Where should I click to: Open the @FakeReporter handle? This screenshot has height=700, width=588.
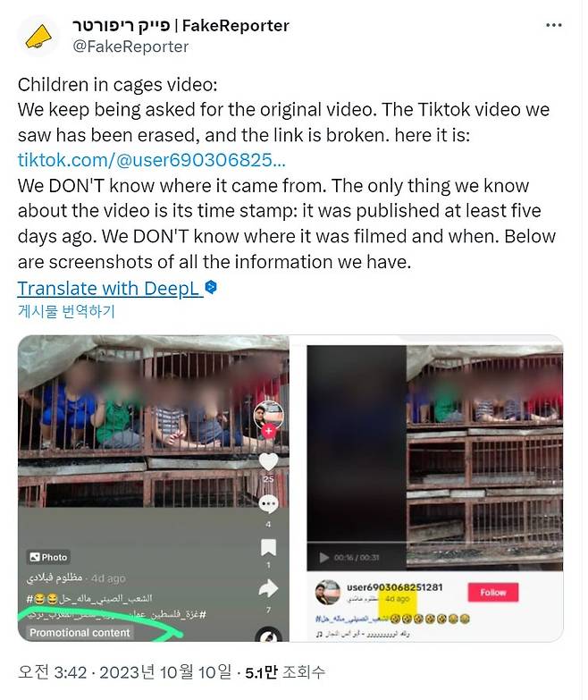tap(130, 46)
